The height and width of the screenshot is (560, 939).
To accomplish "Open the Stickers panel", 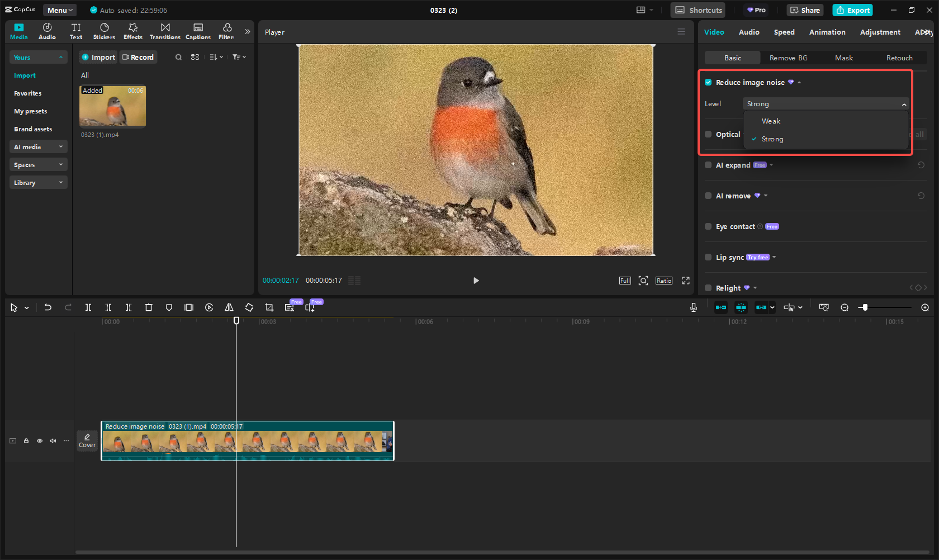I will point(104,31).
